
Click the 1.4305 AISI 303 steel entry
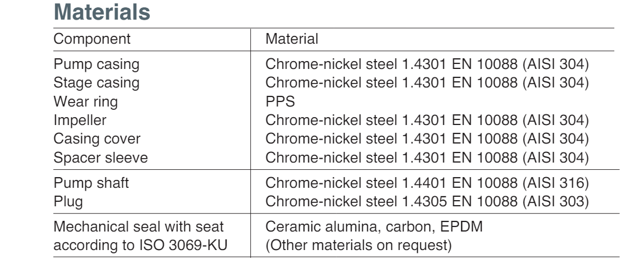point(427,201)
